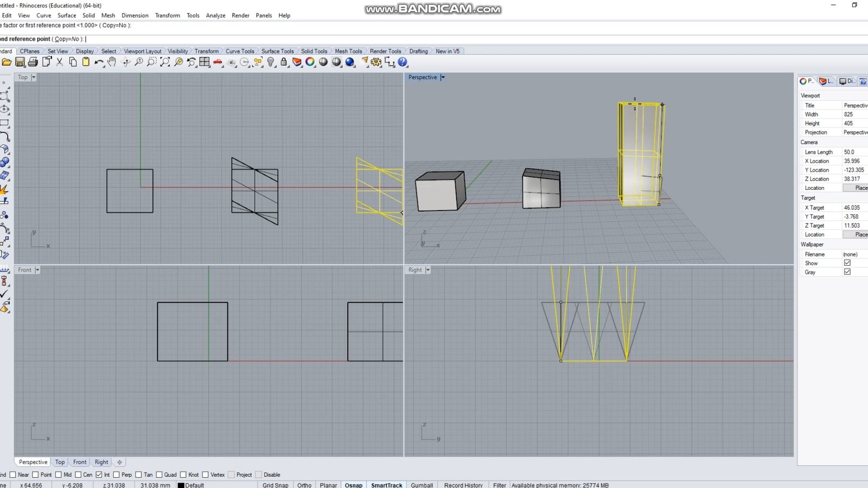Click the Help question mark icon

[403, 62]
